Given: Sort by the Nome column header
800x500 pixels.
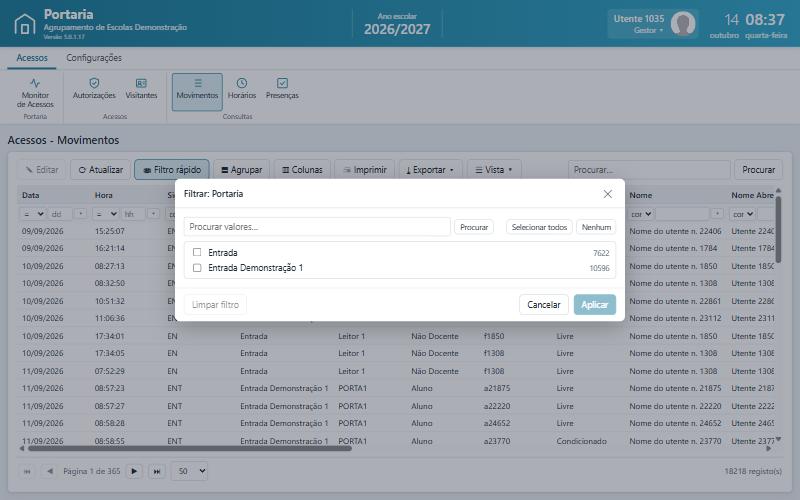Looking at the screenshot, I should (x=641, y=195).
